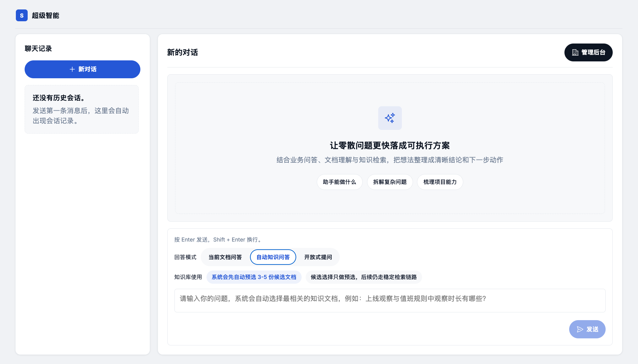
Task: Click the 聊天记录 sidebar heading
Action: tap(38, 49)
